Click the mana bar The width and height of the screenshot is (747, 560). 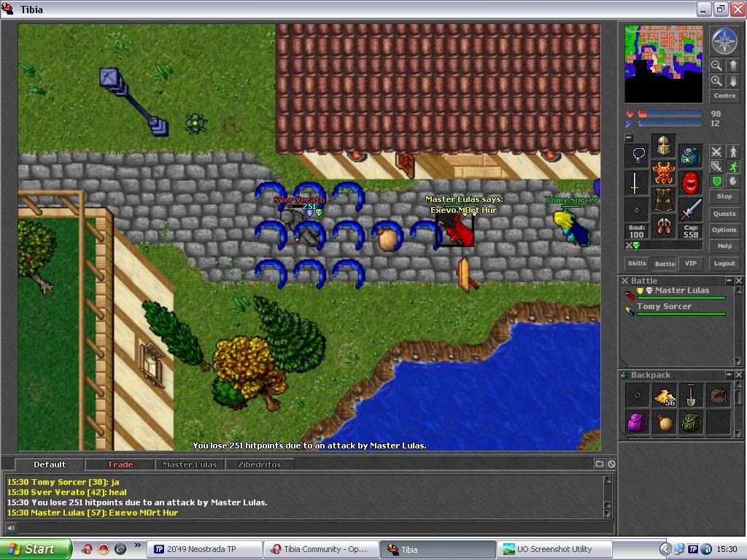pos(670,123)
